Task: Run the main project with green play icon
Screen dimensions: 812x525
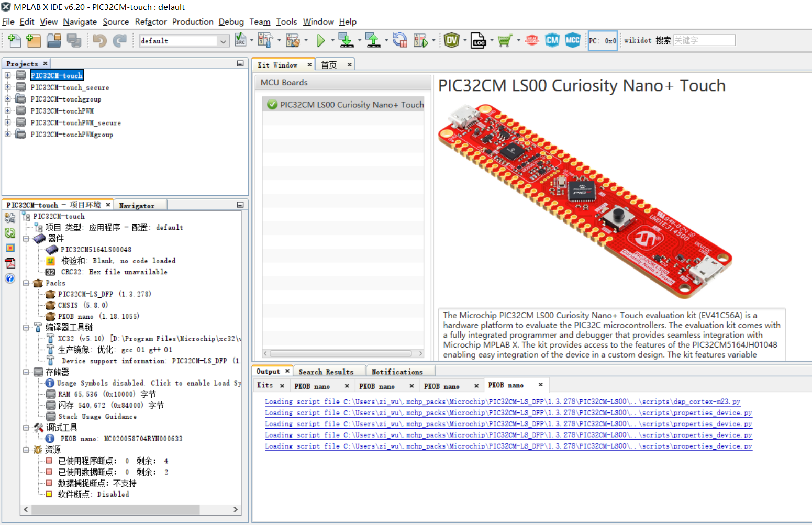Action: (x=321, y=40)
